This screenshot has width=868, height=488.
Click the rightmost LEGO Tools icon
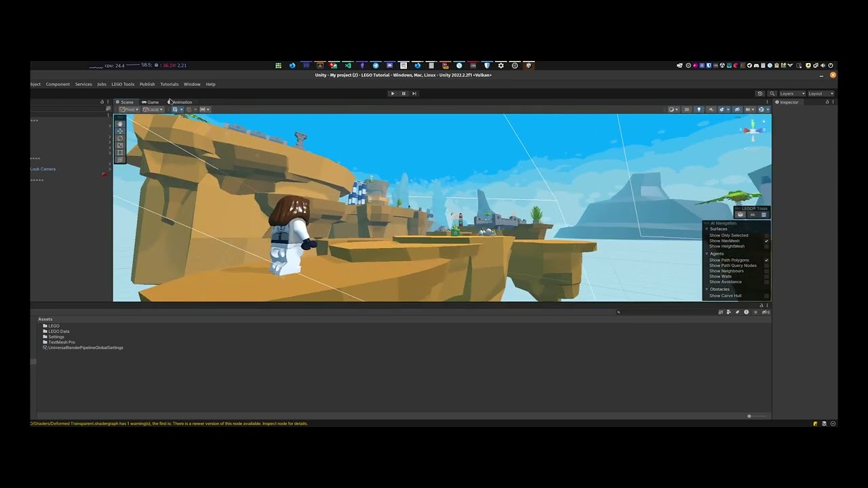tap(764, 215)
